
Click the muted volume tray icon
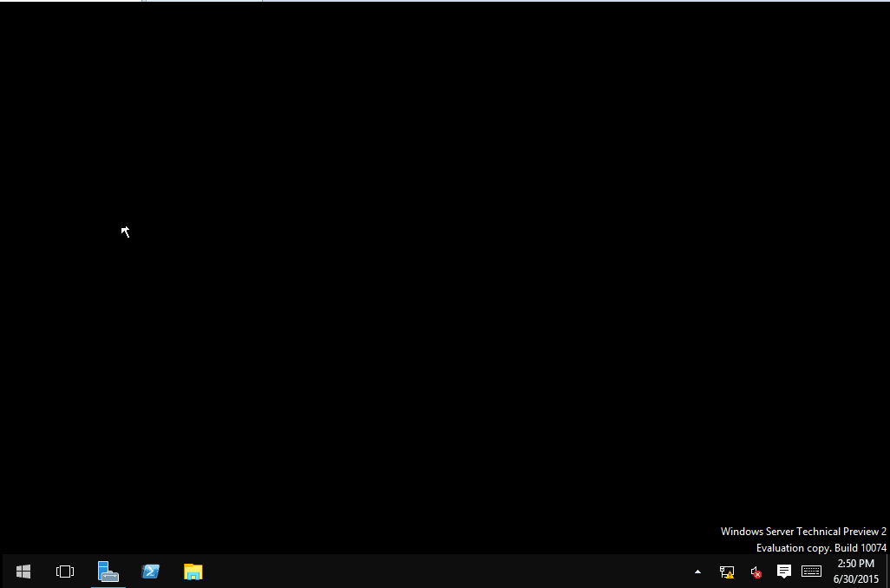pyautogui.click(x=756, y=572)
